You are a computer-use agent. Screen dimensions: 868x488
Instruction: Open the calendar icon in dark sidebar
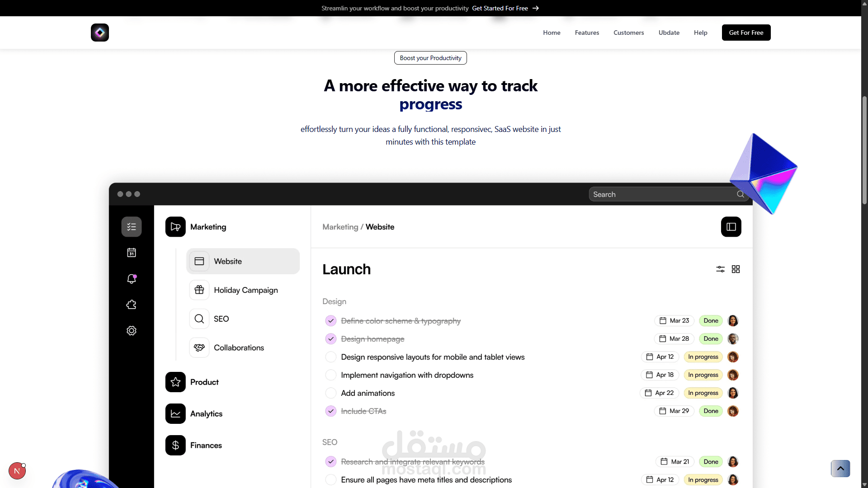click(x=132, y=253)
